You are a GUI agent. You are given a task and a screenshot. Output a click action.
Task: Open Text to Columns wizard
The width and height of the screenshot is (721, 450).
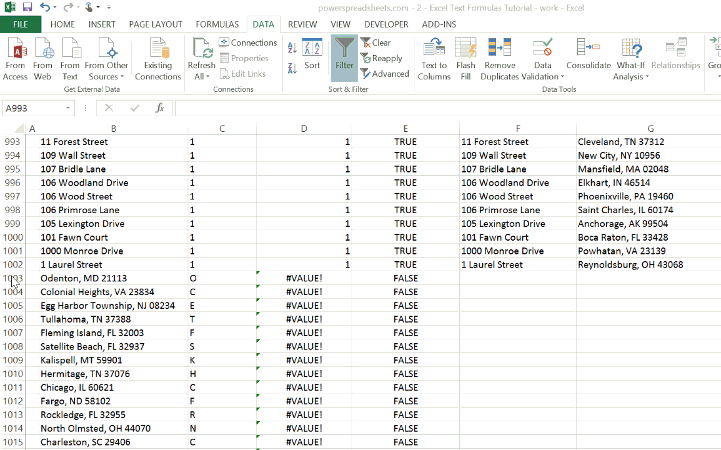pyautogui.click(x=434, y=58)
